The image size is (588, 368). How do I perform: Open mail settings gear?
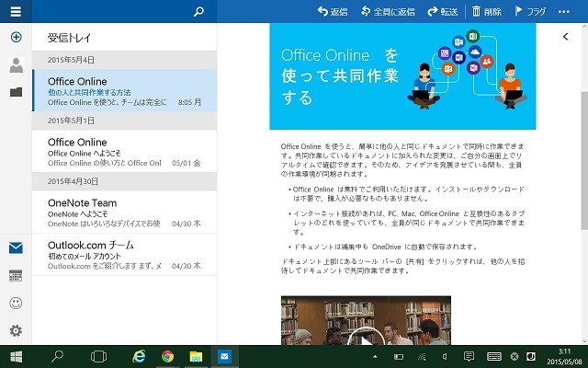point(16,331)
